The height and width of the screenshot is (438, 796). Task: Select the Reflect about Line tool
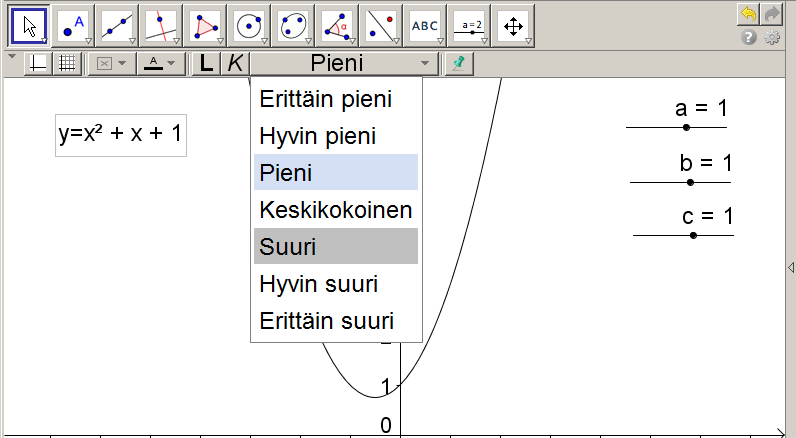click(381, 25)
